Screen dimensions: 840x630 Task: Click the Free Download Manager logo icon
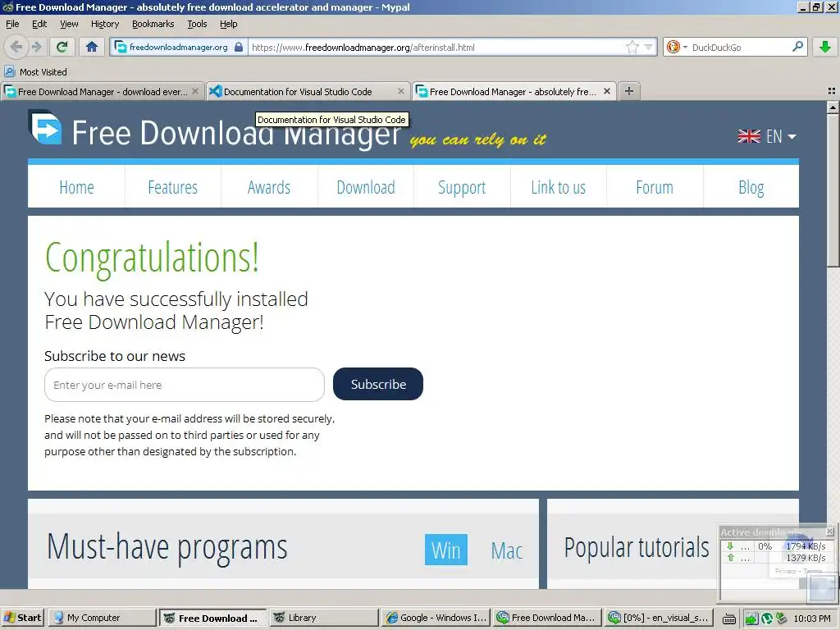pyautogui.click(x=46, y=127)
